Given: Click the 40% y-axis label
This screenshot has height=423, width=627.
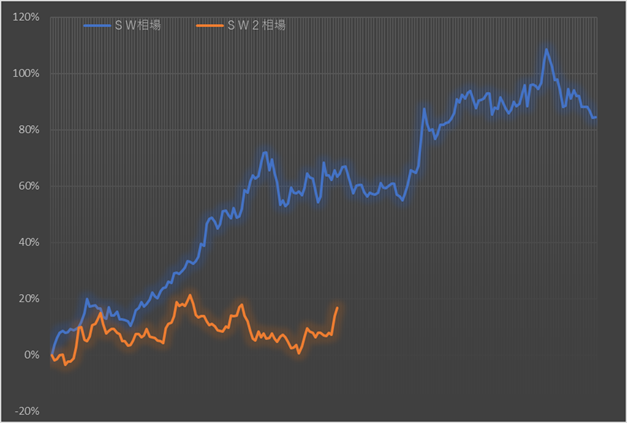Looking at the screenshot, I should 29,242.
